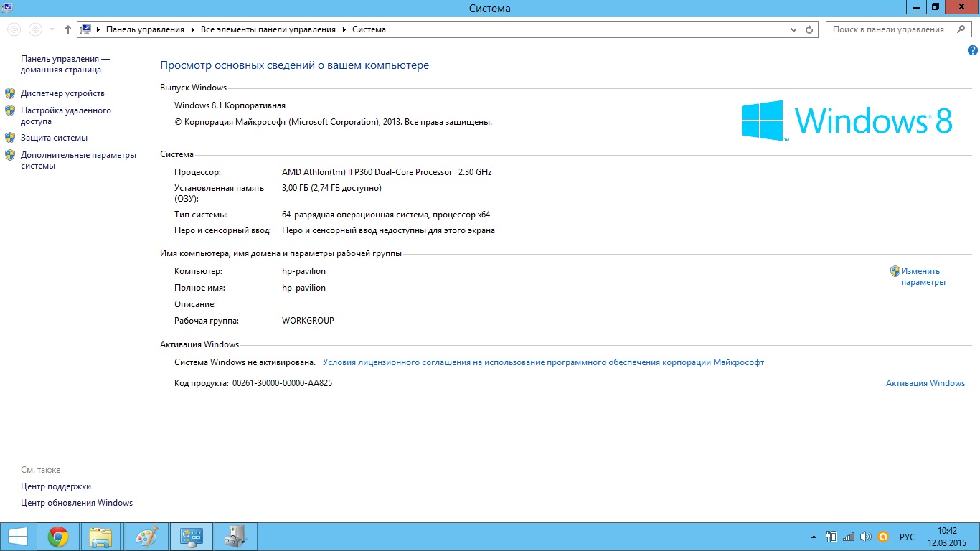Click the WORKGROUP workgroup value
This screenshot has height=551, width=980.
(x=308, y=321)
